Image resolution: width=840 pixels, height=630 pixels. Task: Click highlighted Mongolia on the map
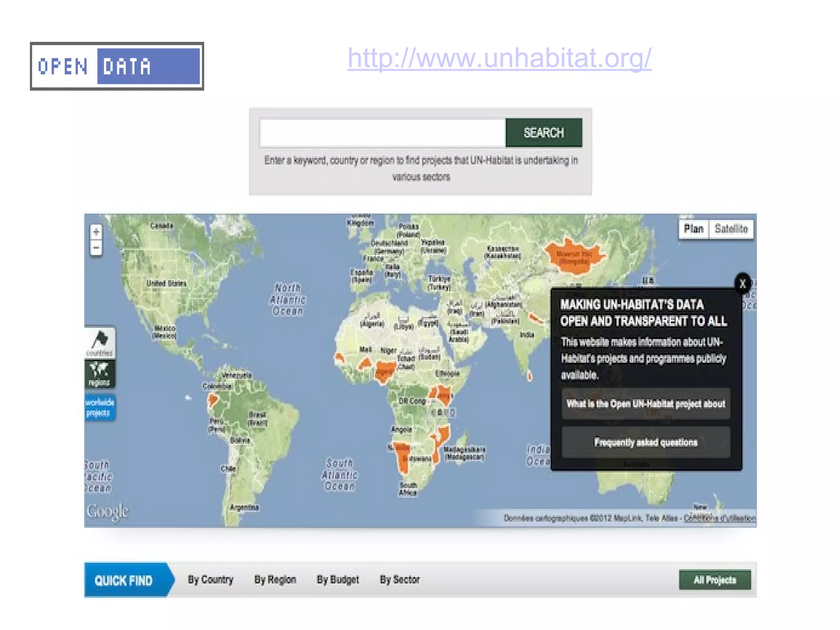click(575, 257)
